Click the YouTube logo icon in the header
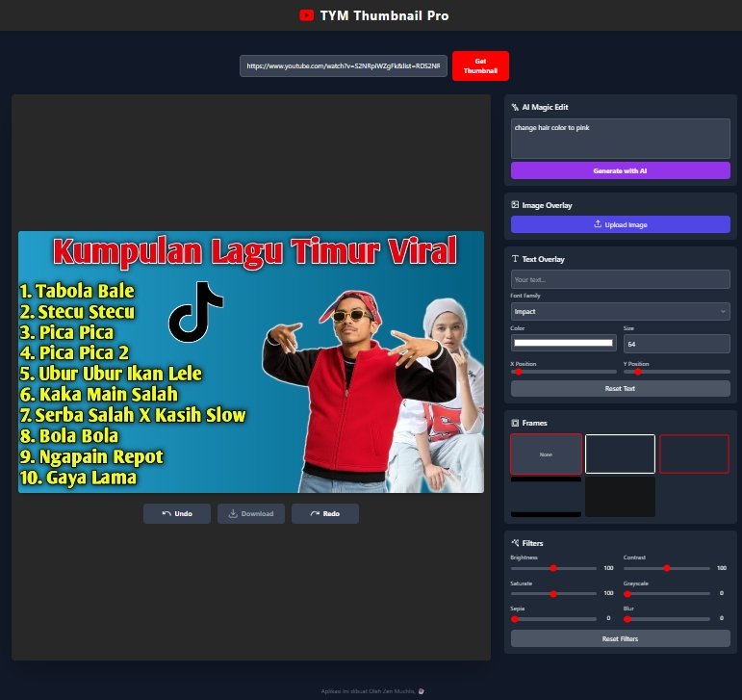The image size is (742, 700). 306,15
